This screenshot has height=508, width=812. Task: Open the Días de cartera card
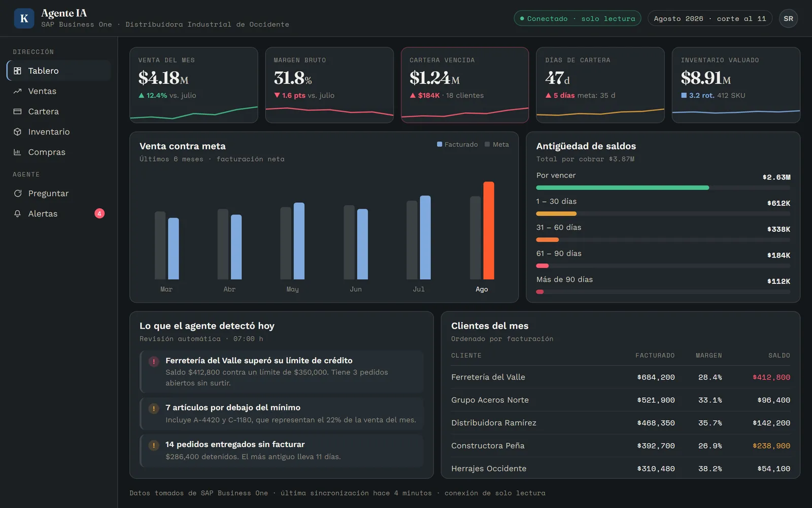pos(600,85)
